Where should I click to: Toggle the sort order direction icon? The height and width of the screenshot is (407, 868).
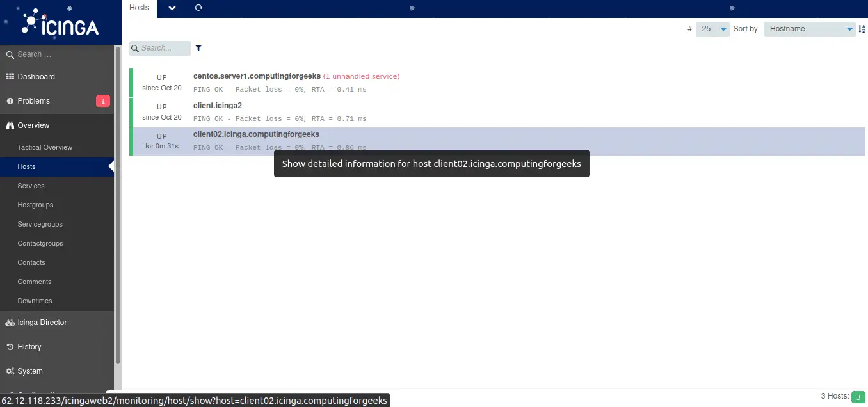[x=862, y=28]
